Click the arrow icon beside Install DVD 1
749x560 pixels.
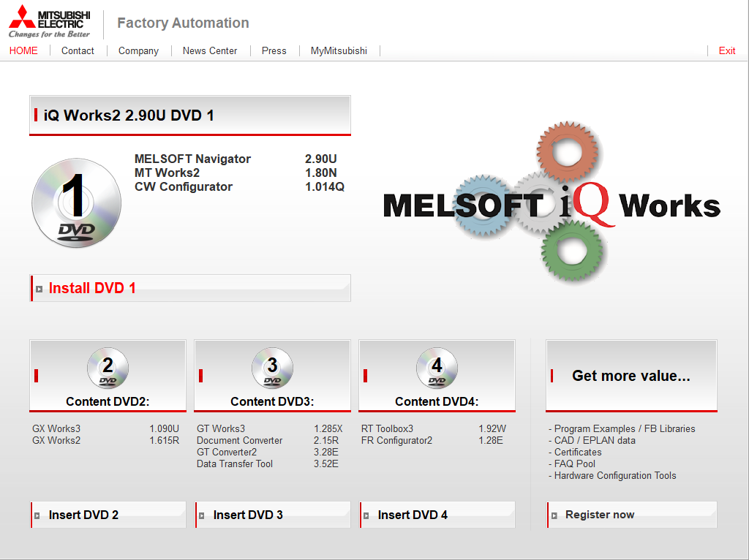click(39, 289)
